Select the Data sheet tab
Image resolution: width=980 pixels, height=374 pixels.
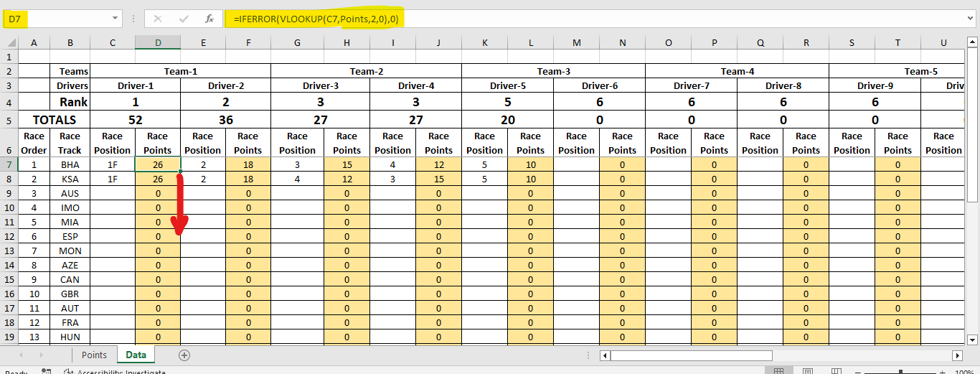click(x=136, y=355)
